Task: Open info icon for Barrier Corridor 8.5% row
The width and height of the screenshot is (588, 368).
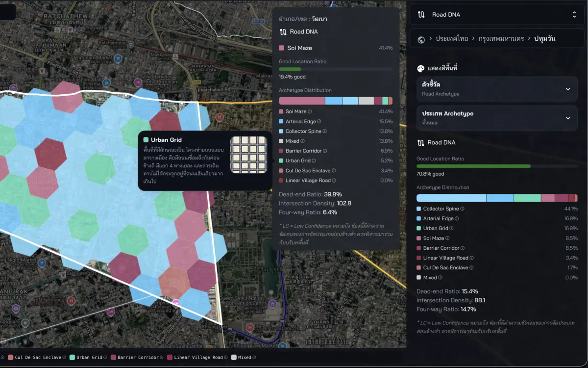Action: tap(463, 248)
